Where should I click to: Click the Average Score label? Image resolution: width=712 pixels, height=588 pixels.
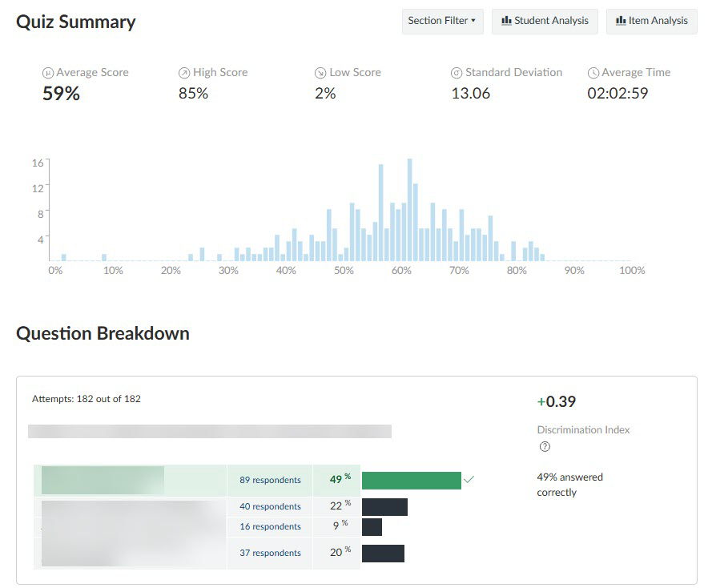[92, 73]
